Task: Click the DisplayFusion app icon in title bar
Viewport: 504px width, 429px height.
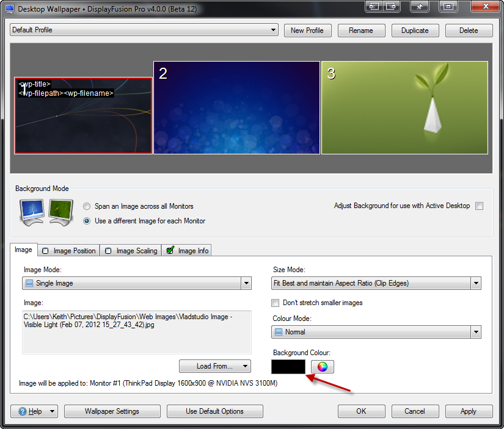Action: click(9, 10)
